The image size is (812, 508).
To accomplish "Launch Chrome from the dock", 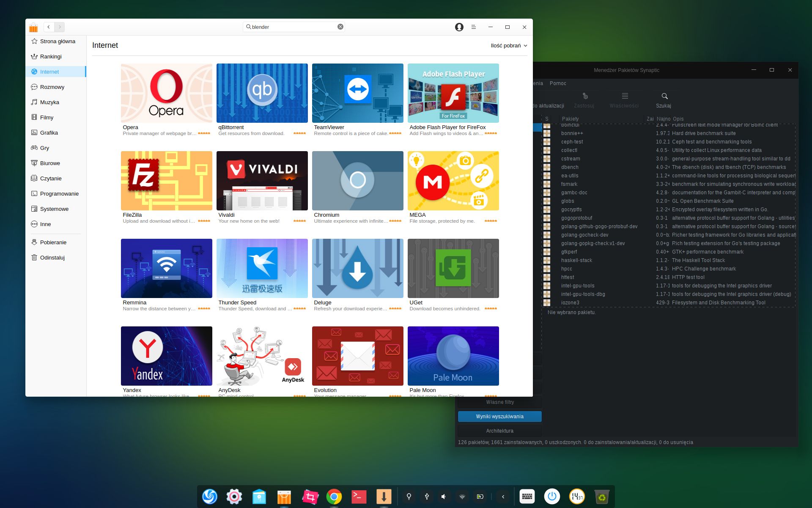I will 334,497.
